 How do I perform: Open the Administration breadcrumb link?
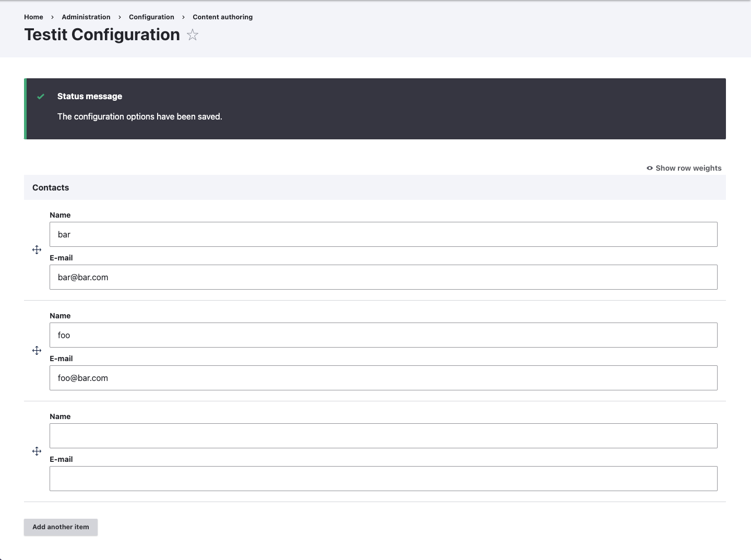point(86,17)
